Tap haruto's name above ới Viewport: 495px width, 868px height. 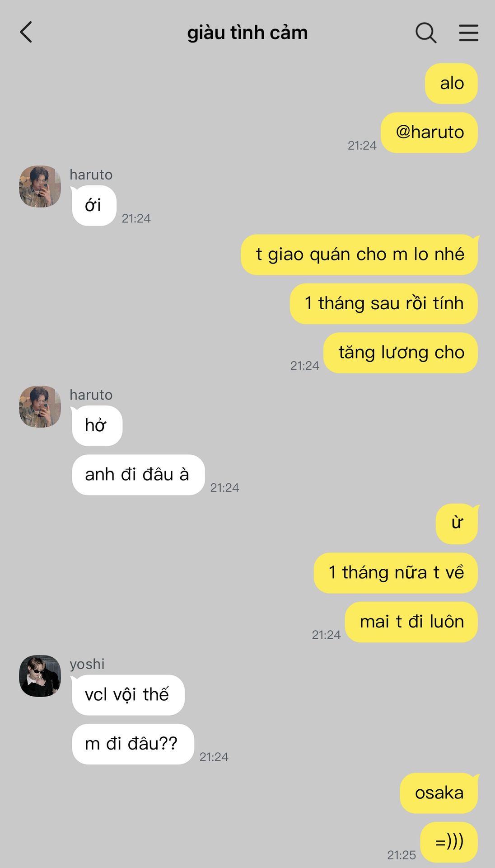coord(91,175)
